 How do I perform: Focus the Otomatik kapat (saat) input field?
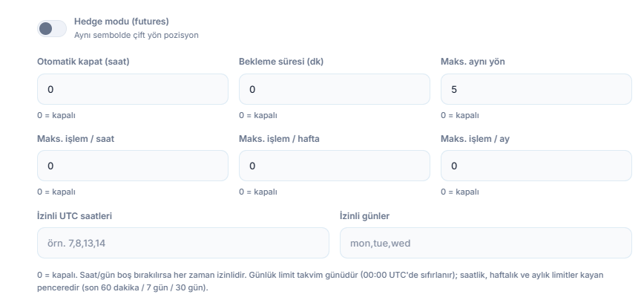point(133,89)
